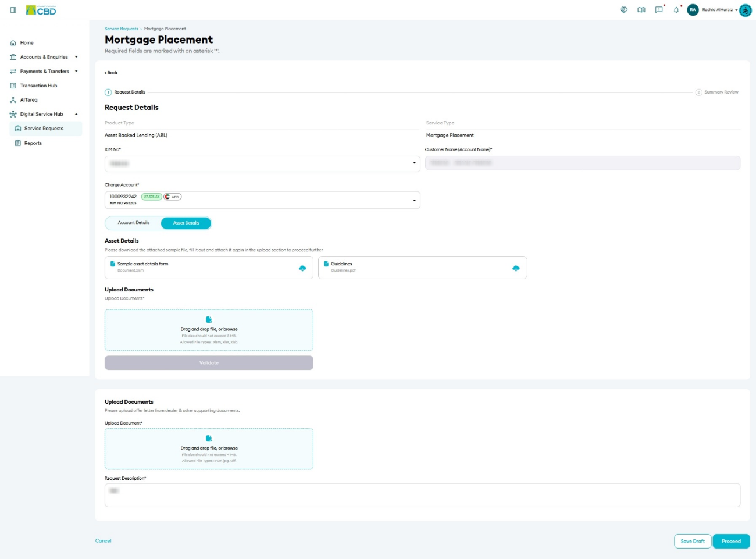Viewport: 756px width, 559px height.
Task: Click the Sample asset details form file icon
Action: [113, 264]
